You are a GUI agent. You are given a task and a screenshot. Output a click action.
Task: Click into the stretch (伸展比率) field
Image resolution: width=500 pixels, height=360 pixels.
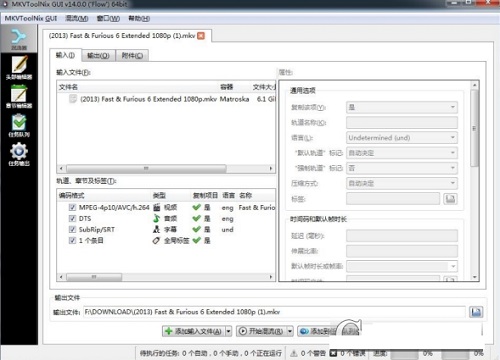point(402,251)
